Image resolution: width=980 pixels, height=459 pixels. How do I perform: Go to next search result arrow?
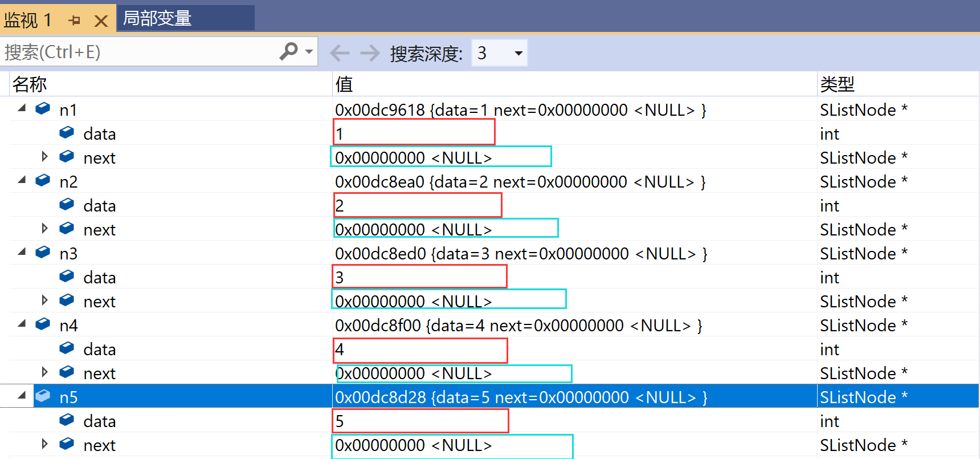click(x=370, y=53)
